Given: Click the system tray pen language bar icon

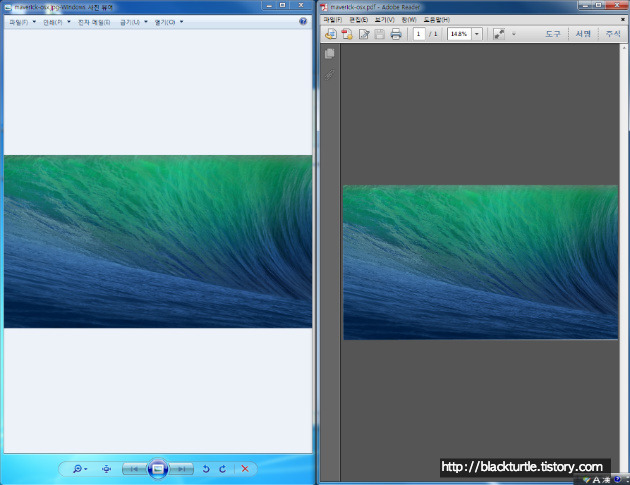Looking at the screenshot, I should point(587,480).
